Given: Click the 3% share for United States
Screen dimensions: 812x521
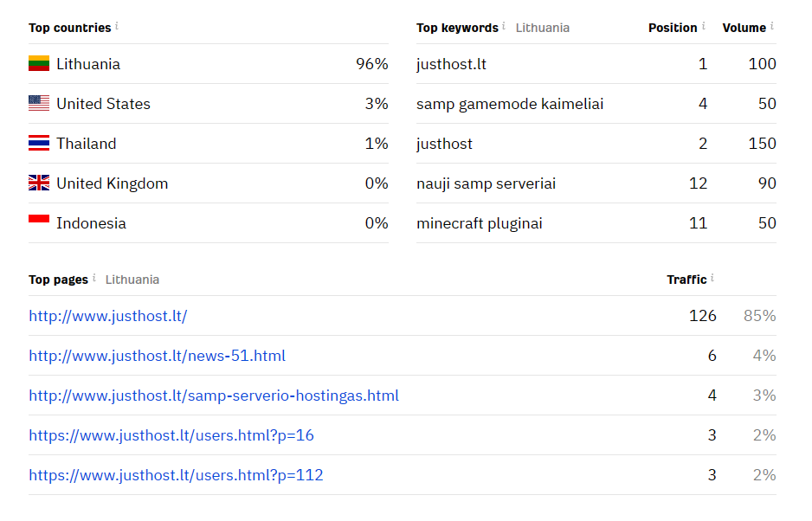Looking at the screenshot, I should [377, 104].
